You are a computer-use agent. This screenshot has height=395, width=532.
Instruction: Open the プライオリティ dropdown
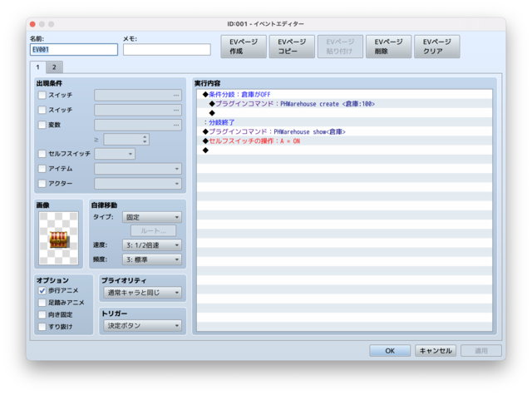[142, 293]
